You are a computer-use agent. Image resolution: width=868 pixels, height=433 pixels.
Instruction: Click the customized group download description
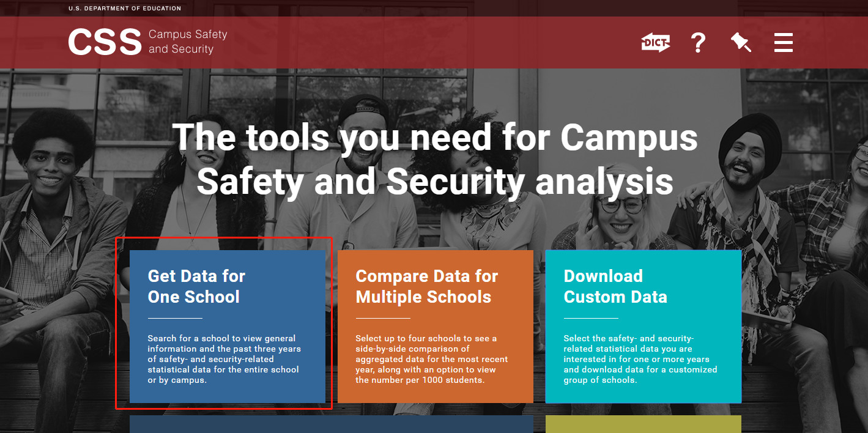coord(640,359)
